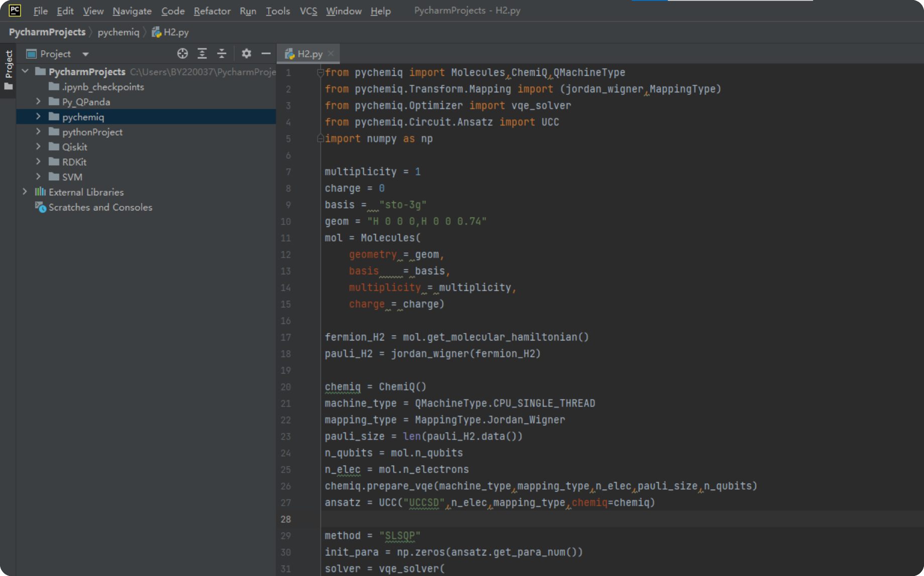Viewport: 924px width, 576px height.
Task: Hide the Project panel with minus icon
Action: [x=266, y=54]
